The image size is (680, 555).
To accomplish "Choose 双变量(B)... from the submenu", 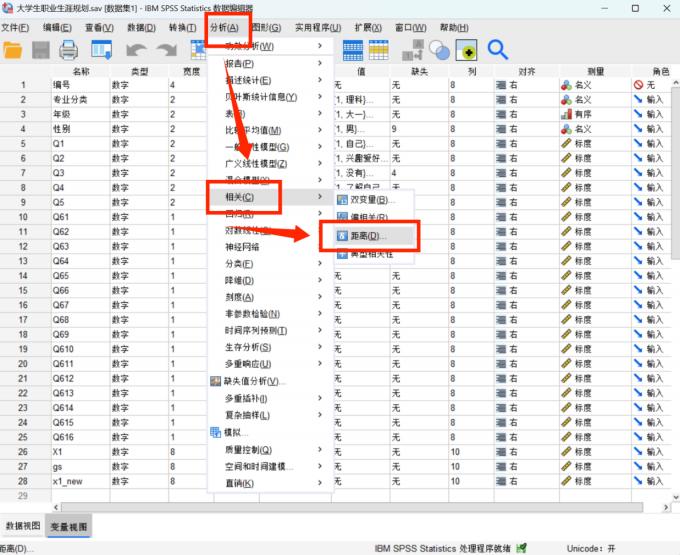I will point(368,200).
